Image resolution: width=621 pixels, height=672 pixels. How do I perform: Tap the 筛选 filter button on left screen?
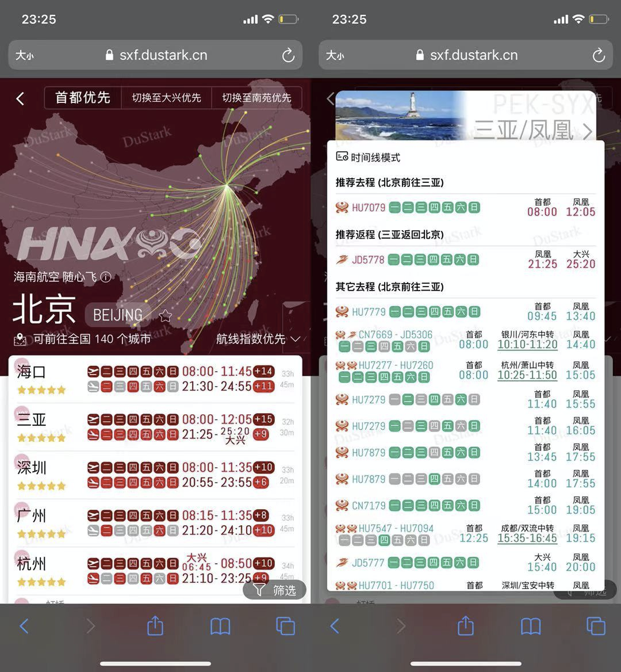click(x=274, y=590)
